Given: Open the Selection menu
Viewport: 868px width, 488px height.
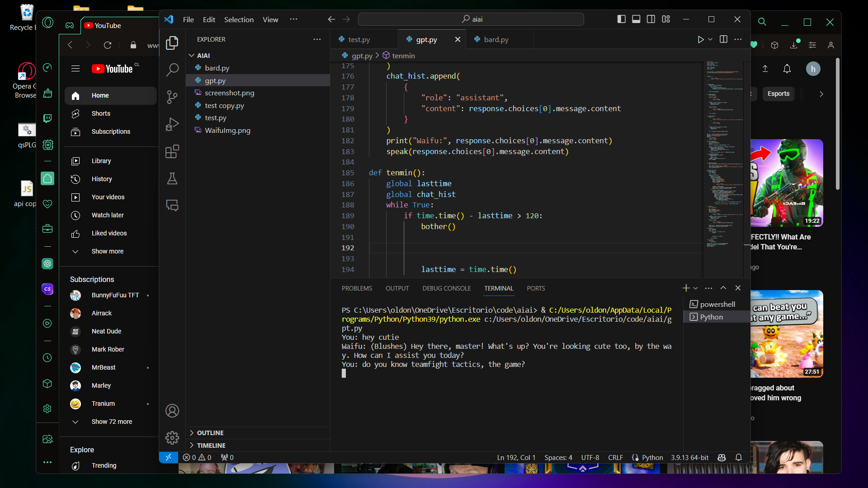Looking at the screenshot, I should 239,19.
